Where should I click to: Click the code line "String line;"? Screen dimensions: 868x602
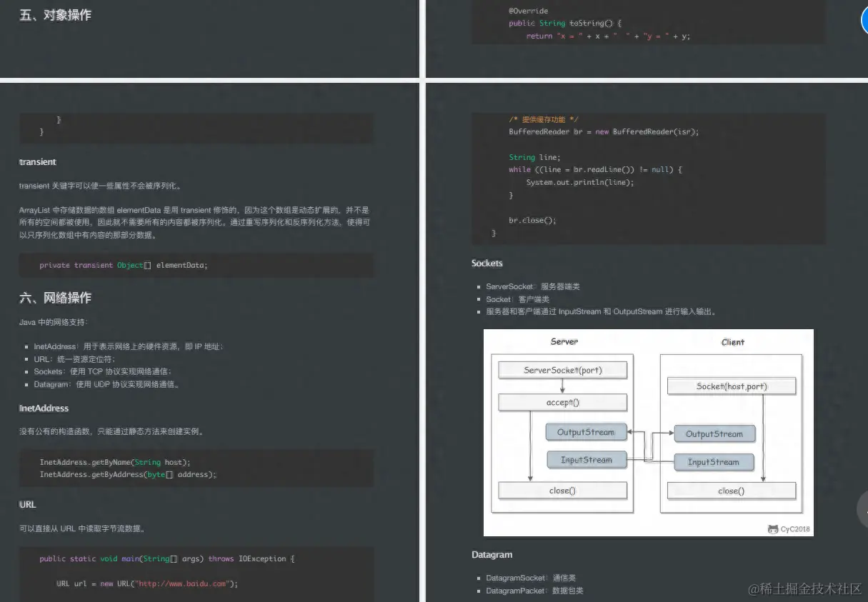[x=534, y=157]
